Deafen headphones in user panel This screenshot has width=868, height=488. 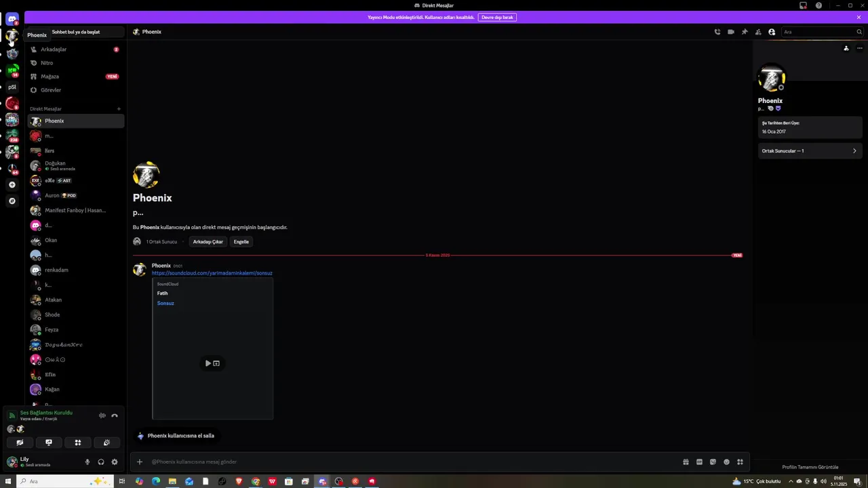(101, 462)
